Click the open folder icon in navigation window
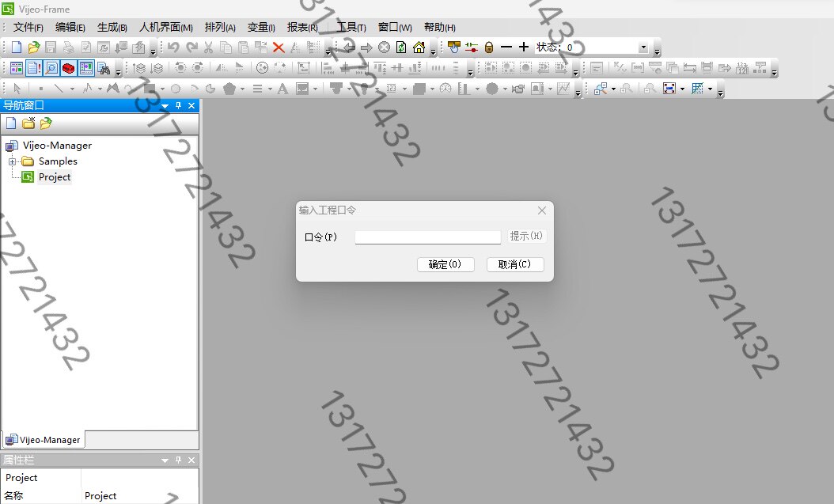 pyautogui.click(x=46, y=123)
